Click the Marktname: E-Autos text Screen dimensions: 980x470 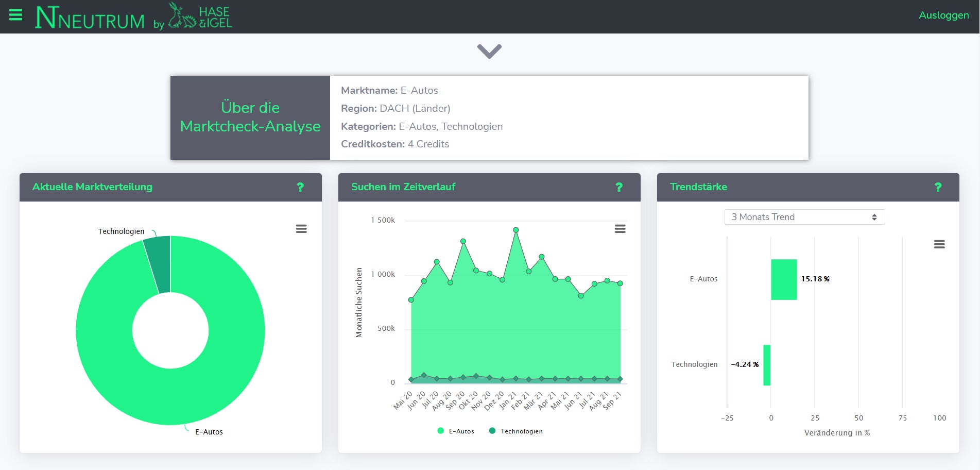[x=389, y=90]
